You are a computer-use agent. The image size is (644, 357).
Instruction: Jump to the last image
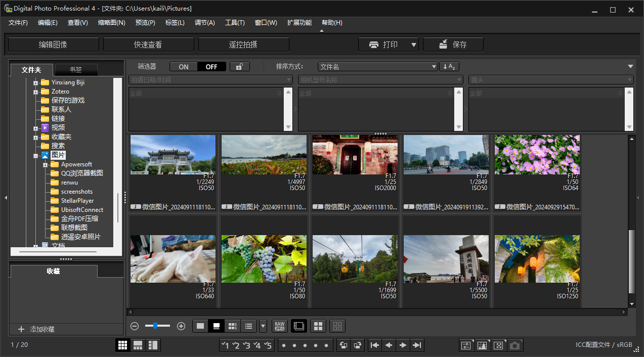[x=417, y=345]
